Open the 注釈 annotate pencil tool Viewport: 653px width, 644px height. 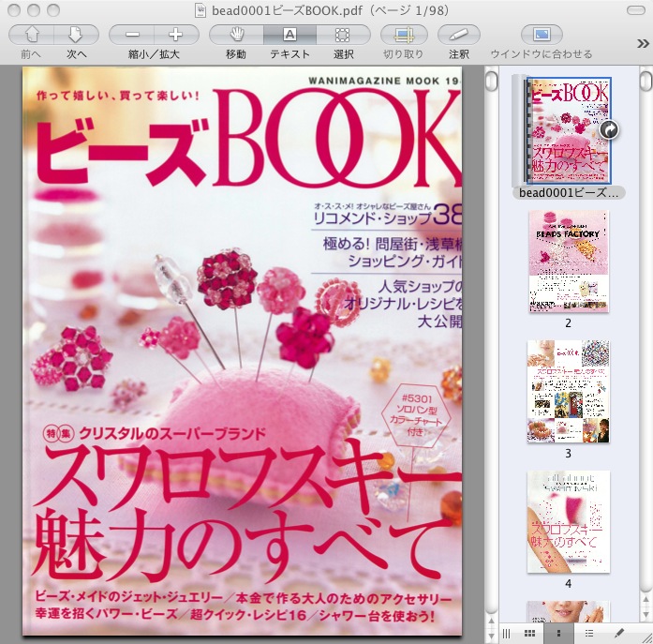[x=458, y=35]
